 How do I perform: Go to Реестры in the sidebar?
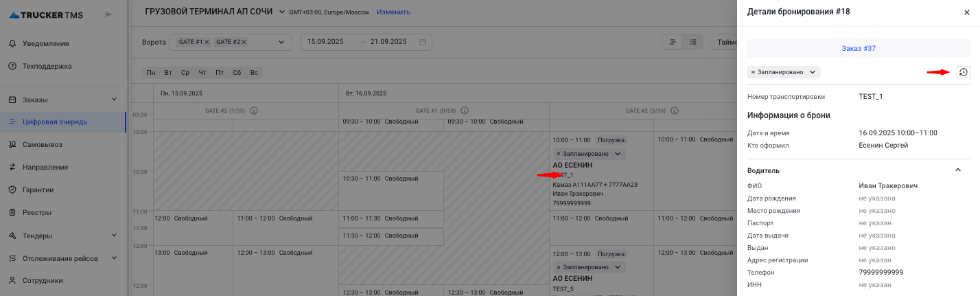[37, 213]
